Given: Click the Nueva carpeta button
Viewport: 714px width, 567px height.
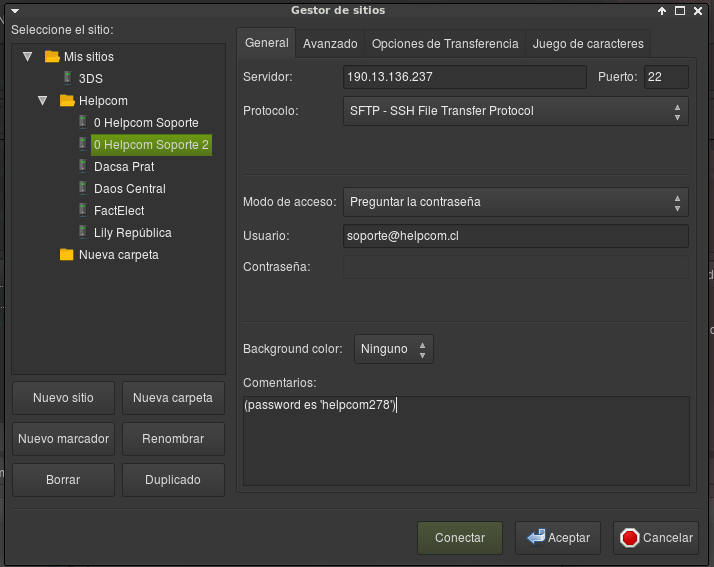Looking at the screenshot, I should pyautogui.click(x=173, y=398).
